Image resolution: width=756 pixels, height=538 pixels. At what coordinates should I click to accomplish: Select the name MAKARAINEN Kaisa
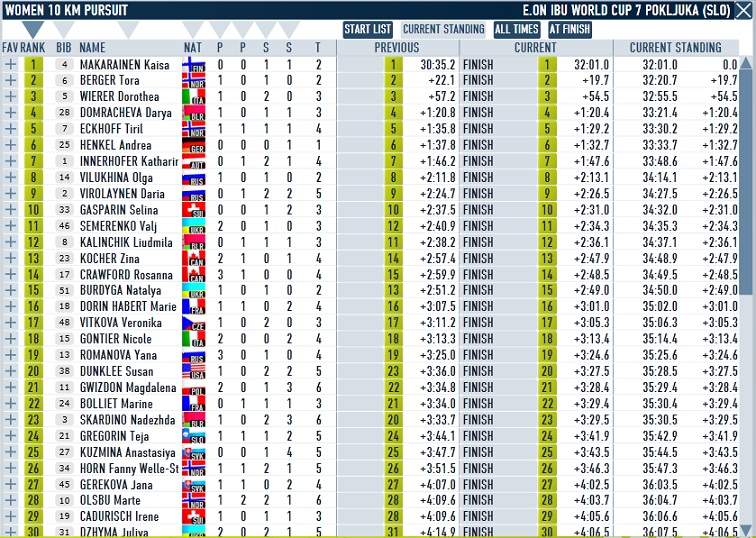coord(124,65)
